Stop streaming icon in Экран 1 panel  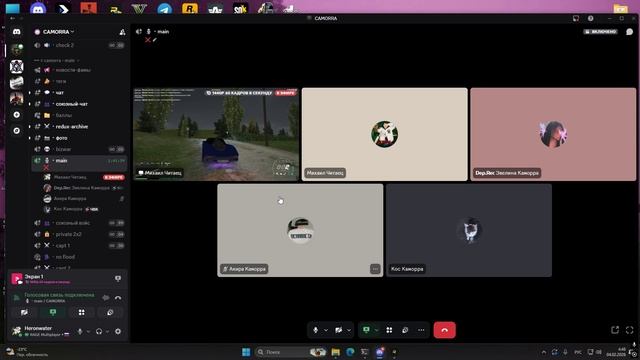(x=118, y=278)
